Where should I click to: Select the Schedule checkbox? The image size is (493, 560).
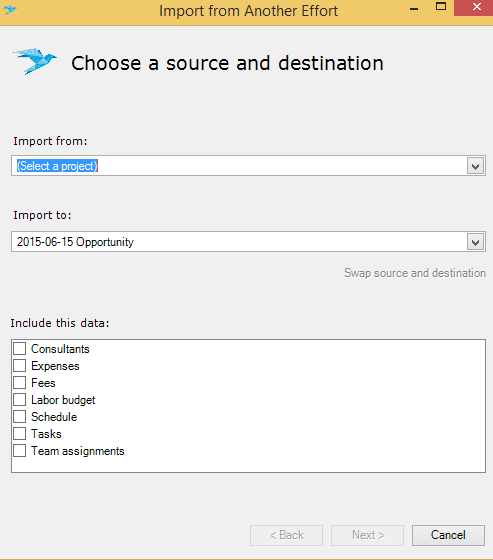[x=20, y=417]
